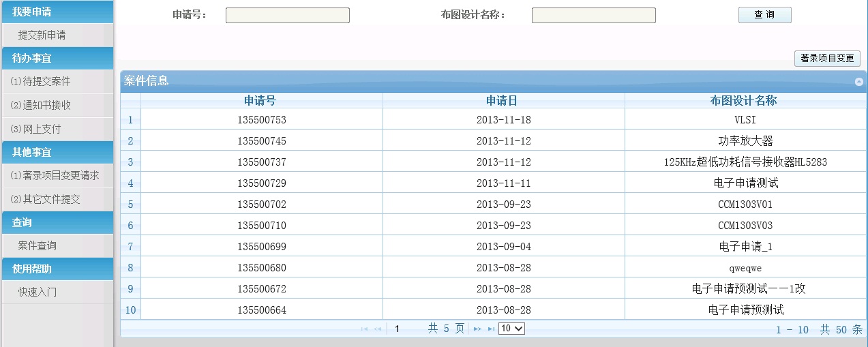Screen dimensions: 868x347
Task: Open 案件查询 in the sidebar
Action: 38,245
